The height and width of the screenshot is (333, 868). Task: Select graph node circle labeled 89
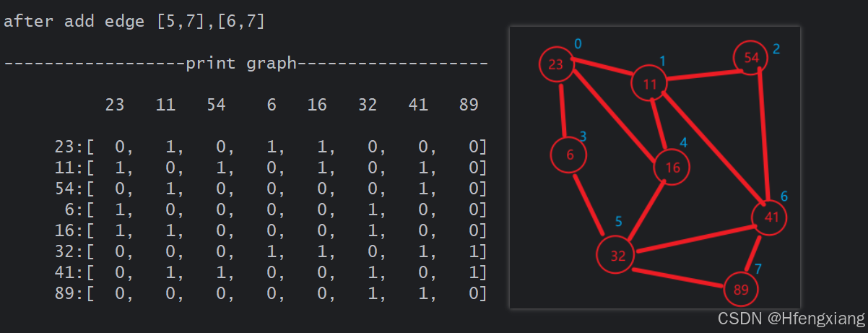(741, 289)
